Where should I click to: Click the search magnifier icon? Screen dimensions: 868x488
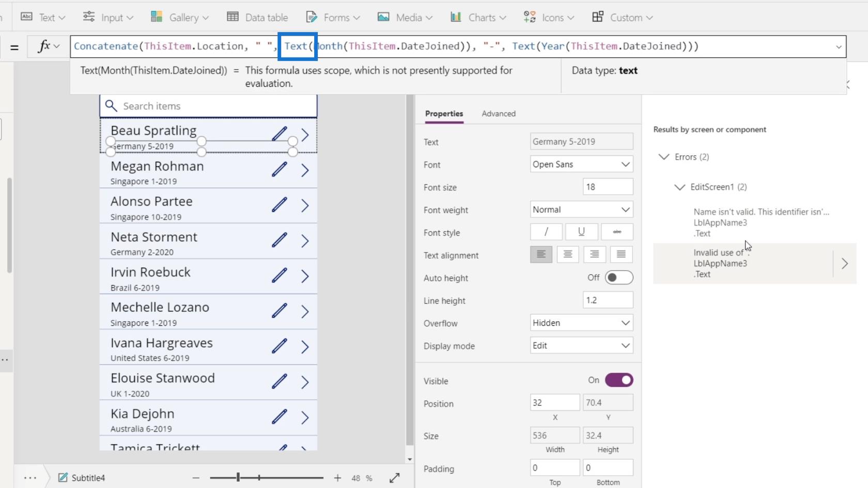[111, 106]
